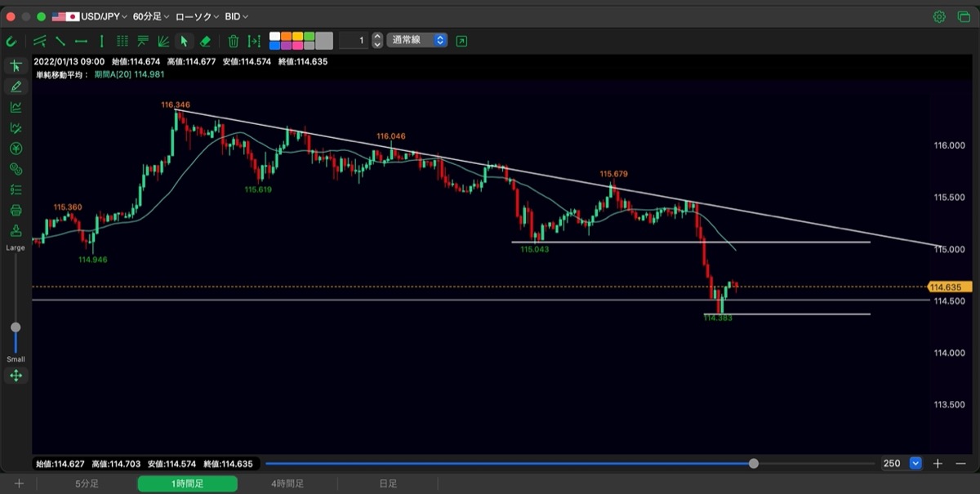
Task: Click the chart scroll slider handle
Action: pyautogui.click(x=753, y=463)
